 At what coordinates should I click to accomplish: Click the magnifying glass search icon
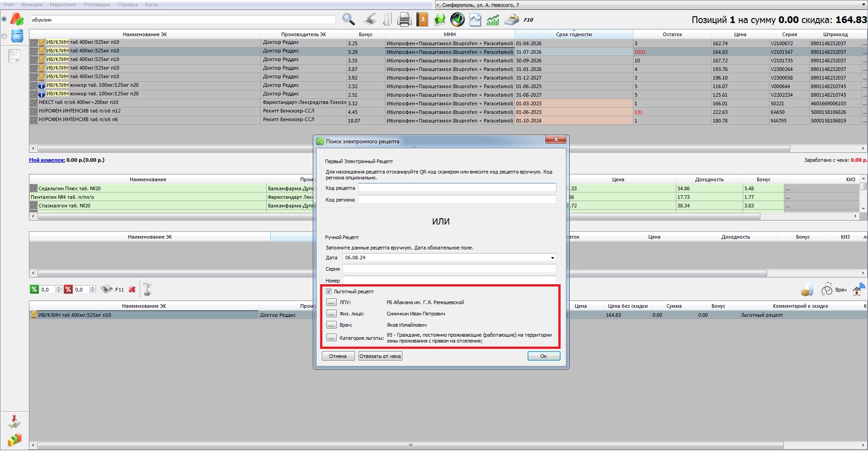click(x=348, y=19)
